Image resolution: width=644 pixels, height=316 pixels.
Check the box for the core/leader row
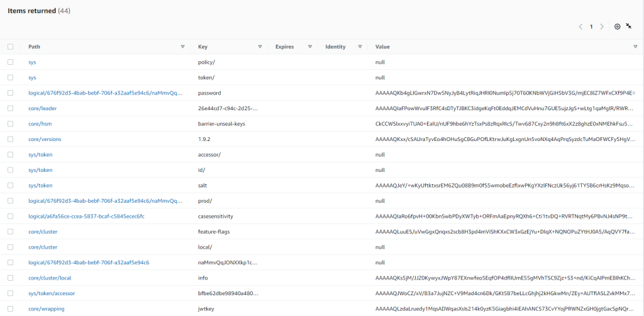coord(10,108)
